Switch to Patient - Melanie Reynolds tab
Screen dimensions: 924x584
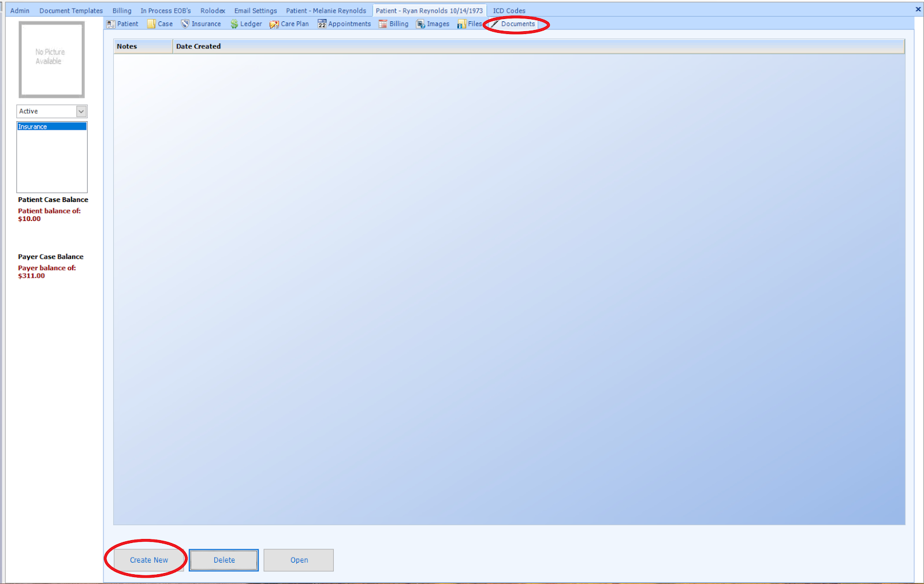326,10
